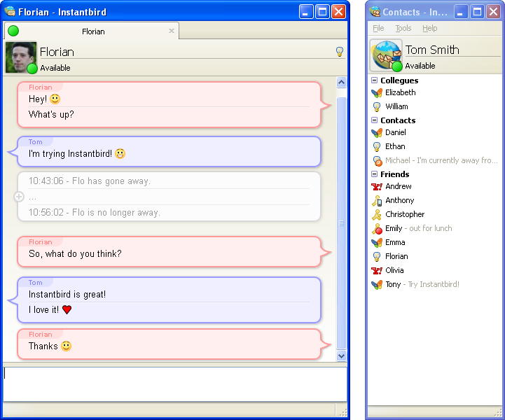Click the Contacts window title bar icon
505x420 pixels.
(x=375, y=12)
